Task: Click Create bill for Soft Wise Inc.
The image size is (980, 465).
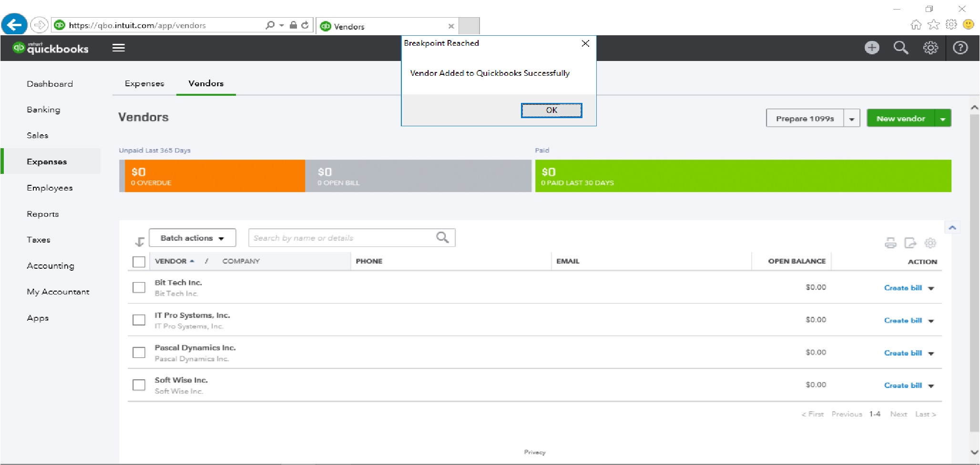Action: pos(903,385)
